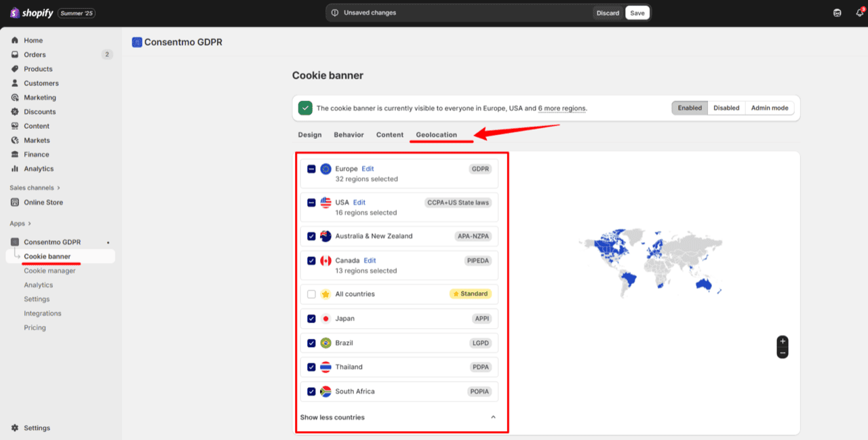This screenshot has width=868, height=440.
Task: Click the Home icon in sidebar
Action: [x=15, y=41]
